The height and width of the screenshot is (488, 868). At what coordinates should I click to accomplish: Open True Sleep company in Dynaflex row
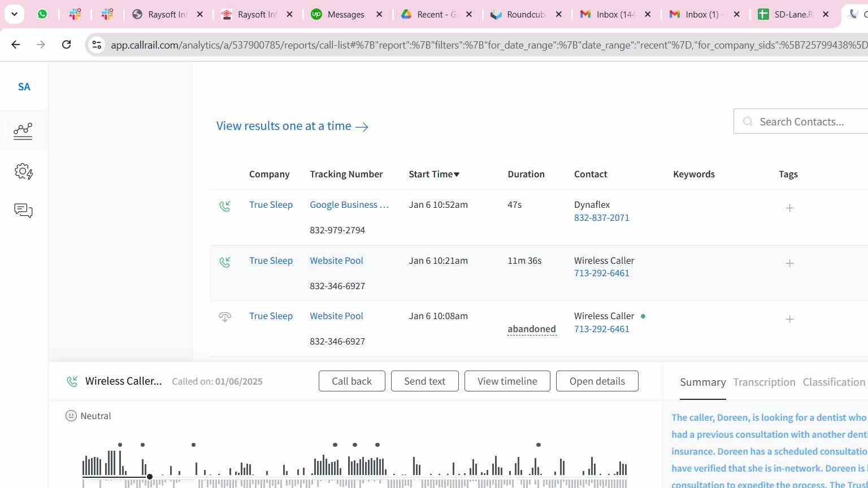click(x=271, y=204)
